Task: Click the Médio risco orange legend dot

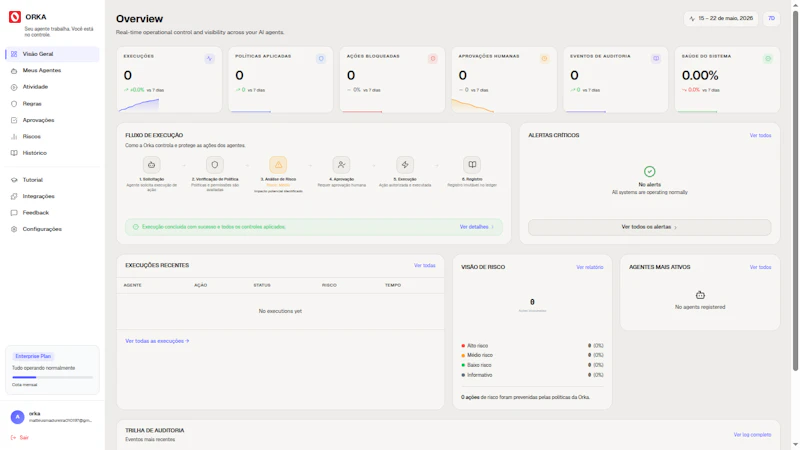Action: 463,356
